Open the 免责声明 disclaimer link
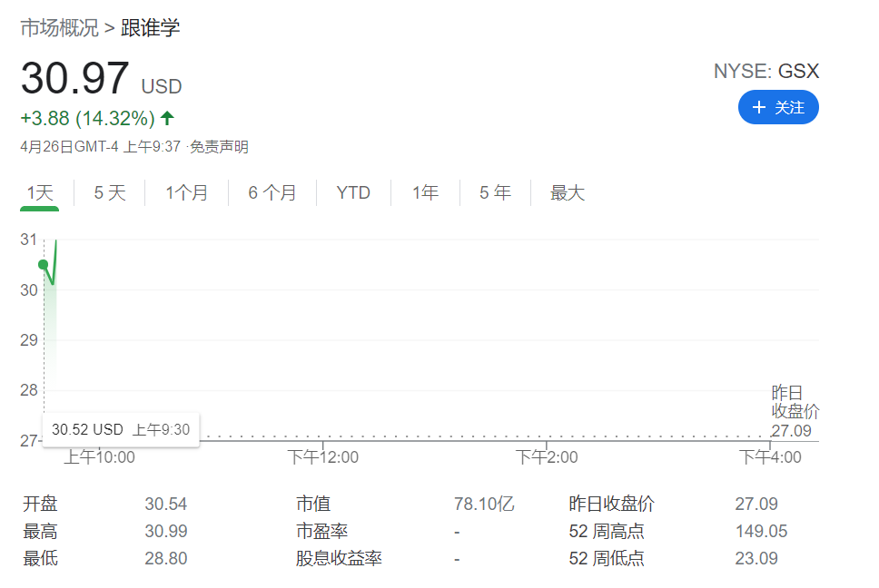Screen dimensions: 879x588 click(219, 147)
